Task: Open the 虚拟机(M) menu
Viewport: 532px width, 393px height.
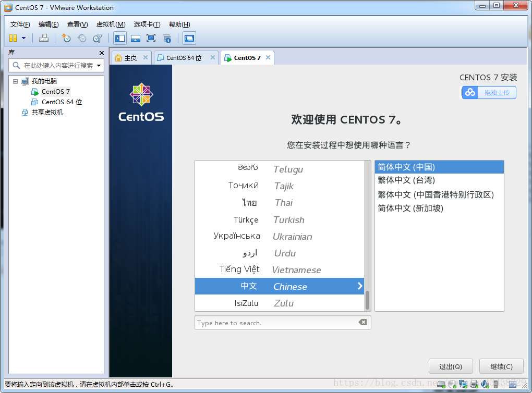Action: [x=111, y=24]
